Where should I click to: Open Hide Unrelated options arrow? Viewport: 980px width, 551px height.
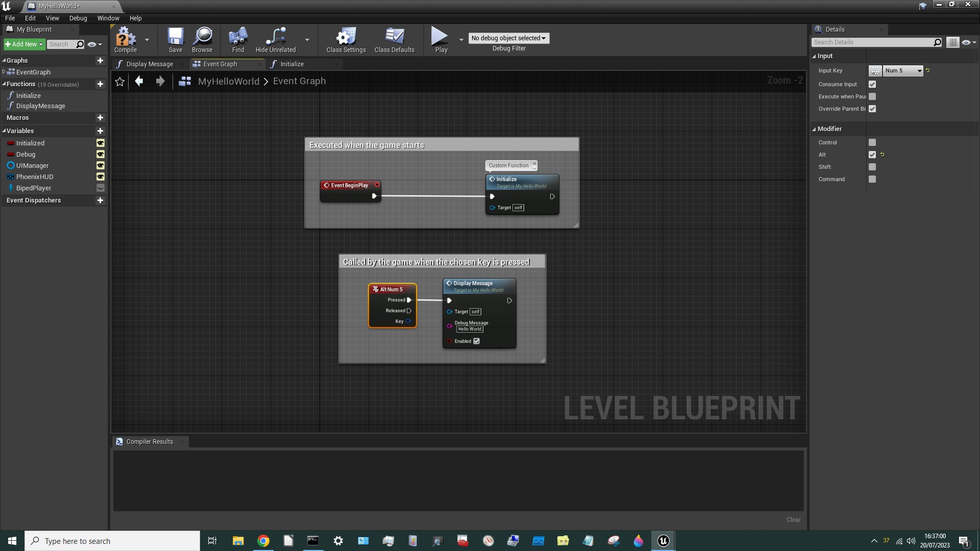pos(307,40)
